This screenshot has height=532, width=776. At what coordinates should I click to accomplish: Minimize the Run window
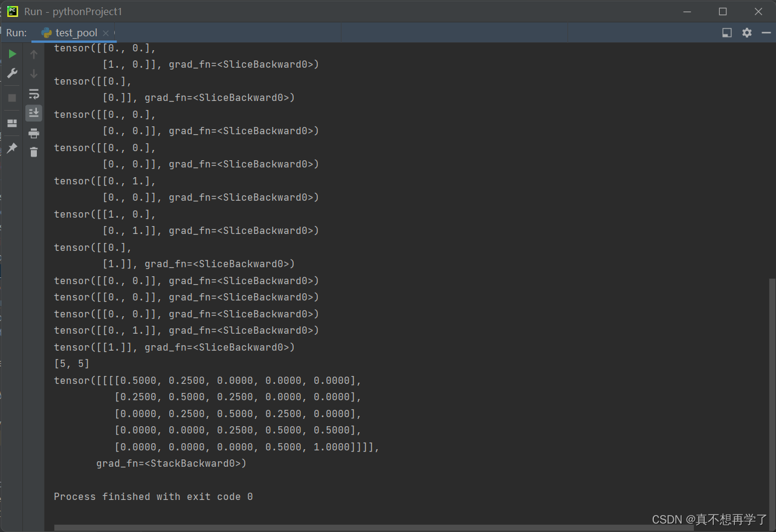coord(687,11)
